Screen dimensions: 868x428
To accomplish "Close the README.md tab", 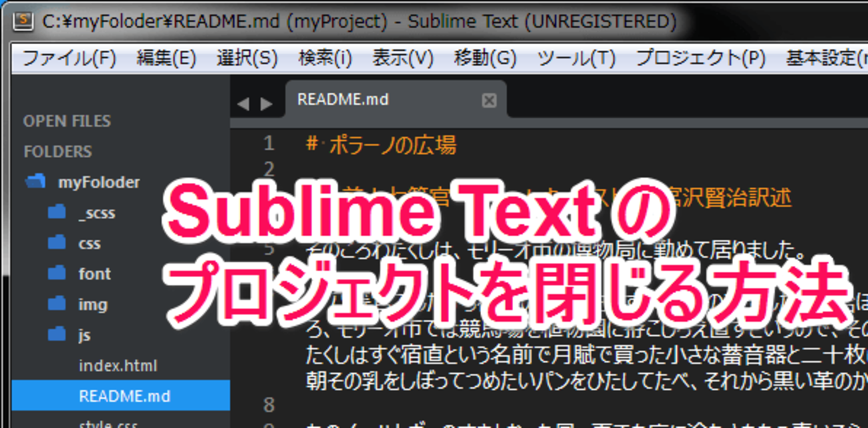I will (489, 100).
